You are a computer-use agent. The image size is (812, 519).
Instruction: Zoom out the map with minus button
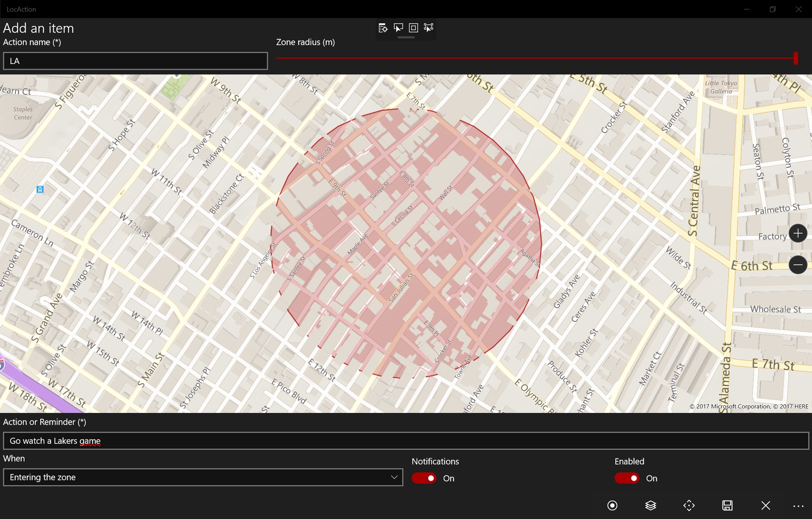[x=798, y=265]
